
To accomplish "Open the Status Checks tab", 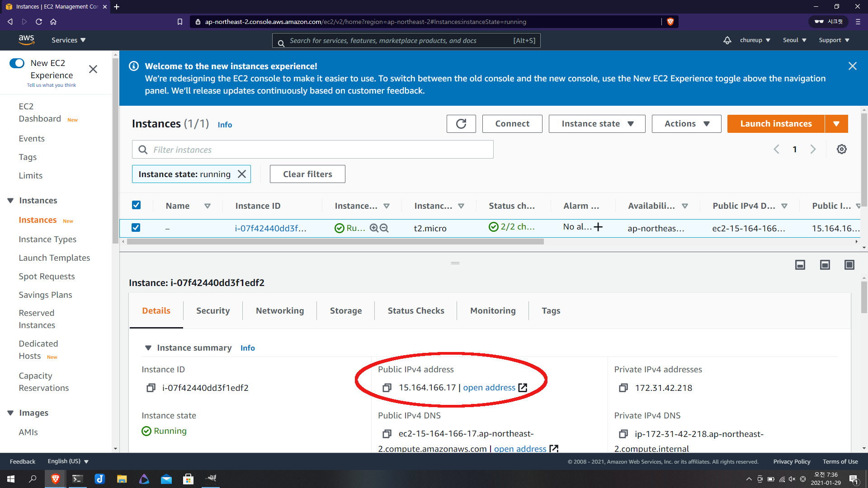I will click(x=415, y=311).
